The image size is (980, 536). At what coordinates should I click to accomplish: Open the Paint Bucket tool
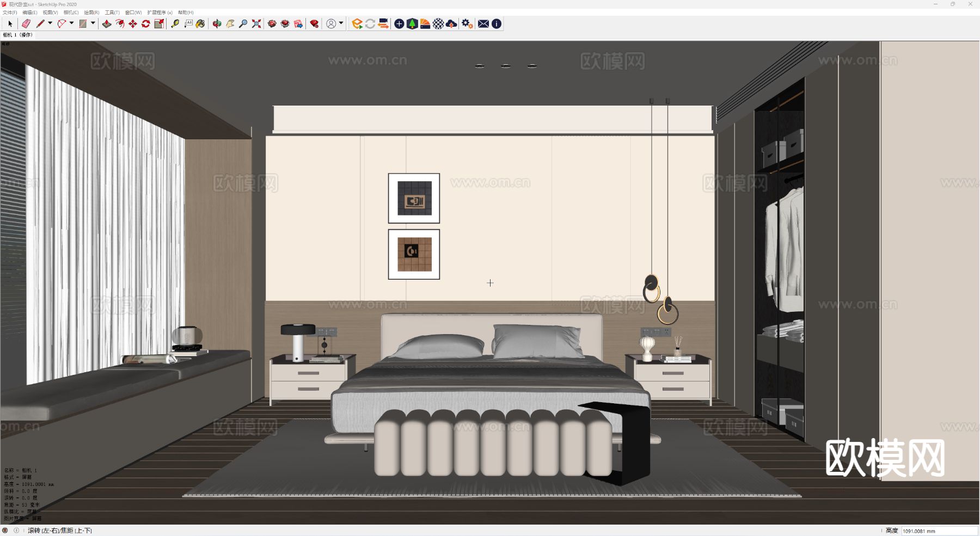tap(201, 23)
